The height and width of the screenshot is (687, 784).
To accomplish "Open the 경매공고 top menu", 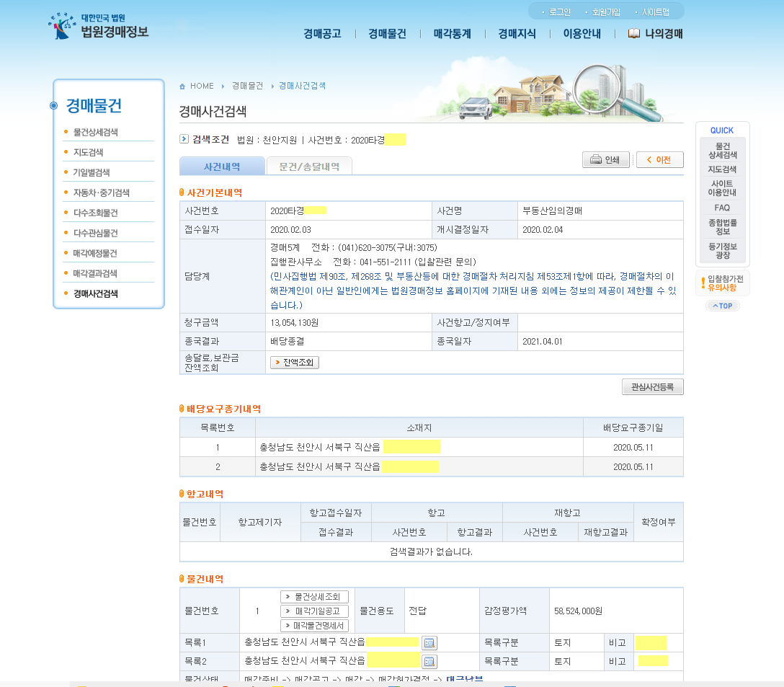I will (x=323, y=34).
